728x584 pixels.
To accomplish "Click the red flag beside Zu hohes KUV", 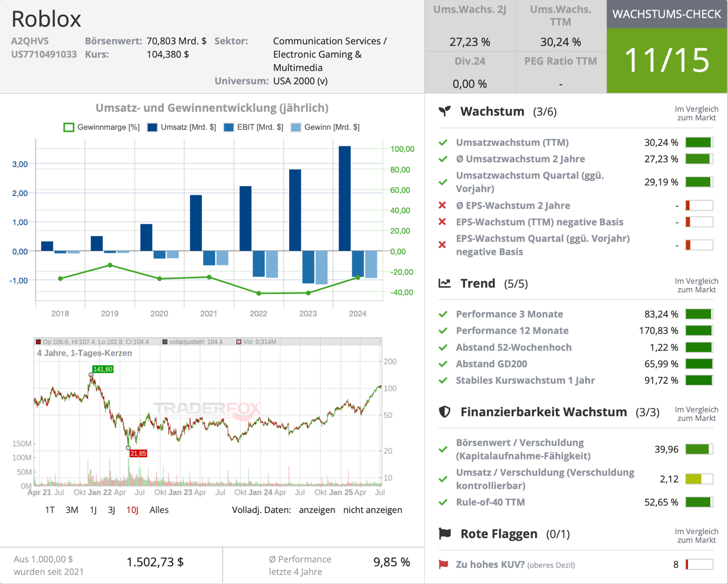I will [443, 565].
